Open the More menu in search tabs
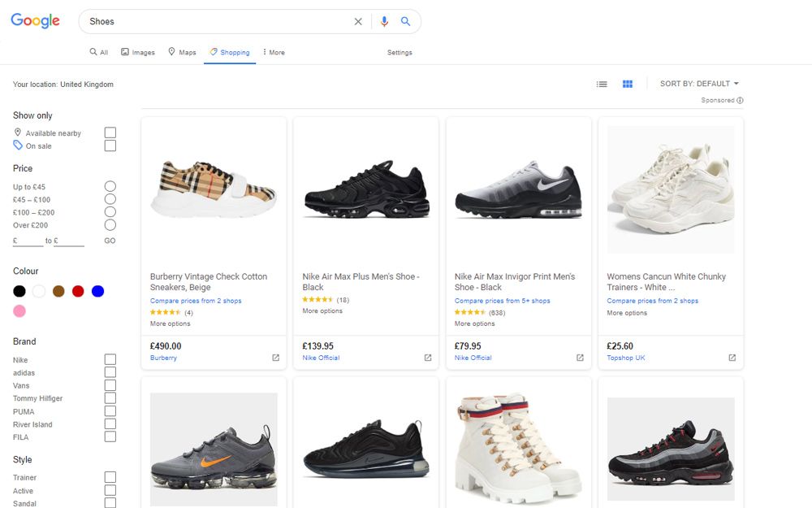The height and width of the screenshot is (508, 812). coord(274,52)
